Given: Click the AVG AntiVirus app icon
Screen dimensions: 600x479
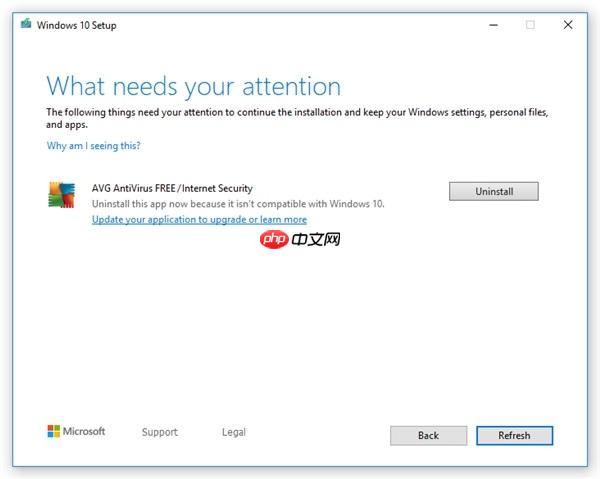Looking at the screenshot, I should (61, 195).
